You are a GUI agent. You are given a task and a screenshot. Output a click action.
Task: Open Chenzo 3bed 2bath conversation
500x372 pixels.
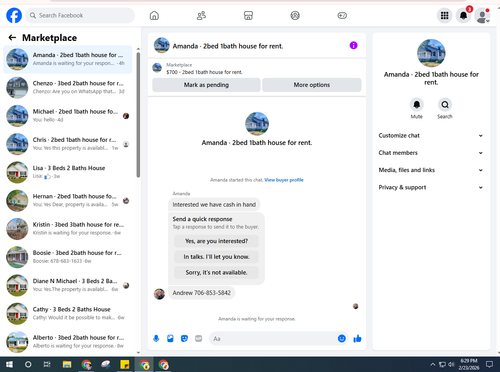pos(68,87)
